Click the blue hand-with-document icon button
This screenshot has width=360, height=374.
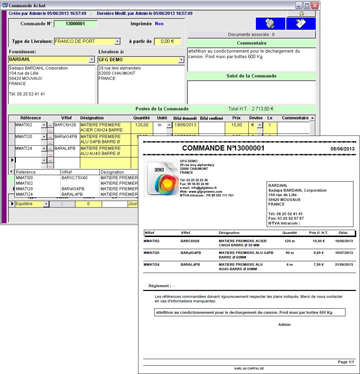tap(301, 24)
